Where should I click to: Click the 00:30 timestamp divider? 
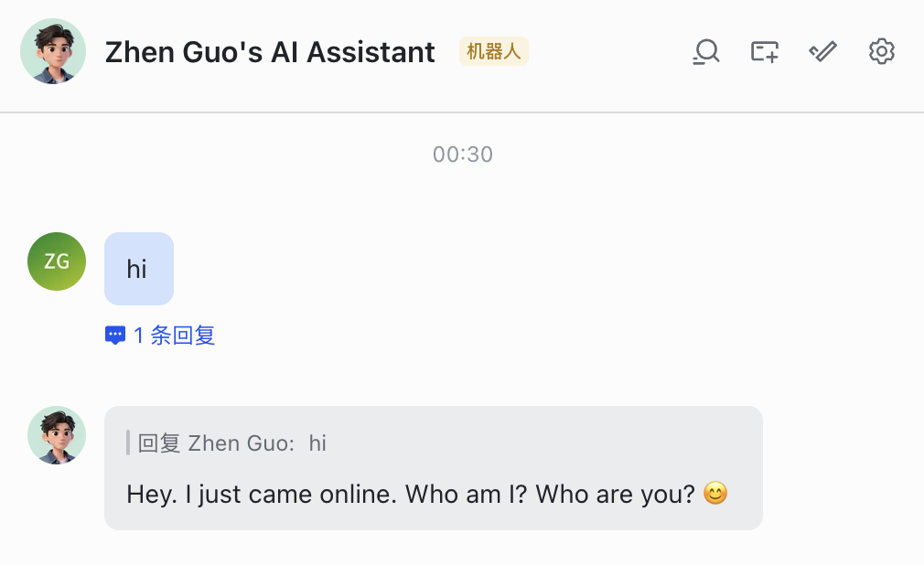(462, 154)
